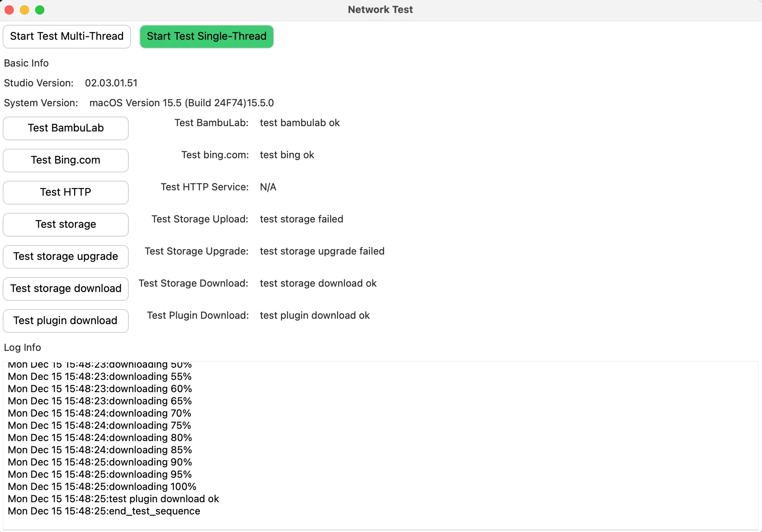Click 'test storage failed' result text
Image resolution: width=762 pixels, height=532 pixels.
(302, 219)
